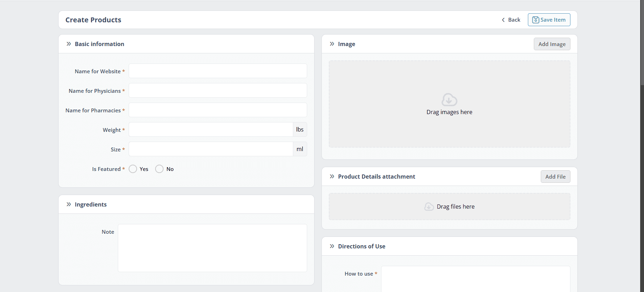The width and height of the screenshot is (644, 292).
Task: Click the cloud icon beside Drag files here
Action: tap(429, 207)
